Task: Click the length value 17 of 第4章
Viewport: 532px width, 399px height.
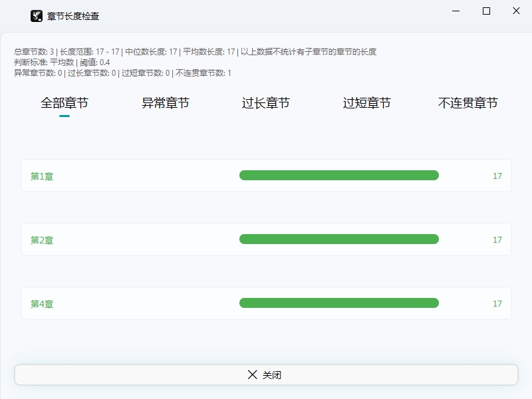Action: (x=497, y=304)
